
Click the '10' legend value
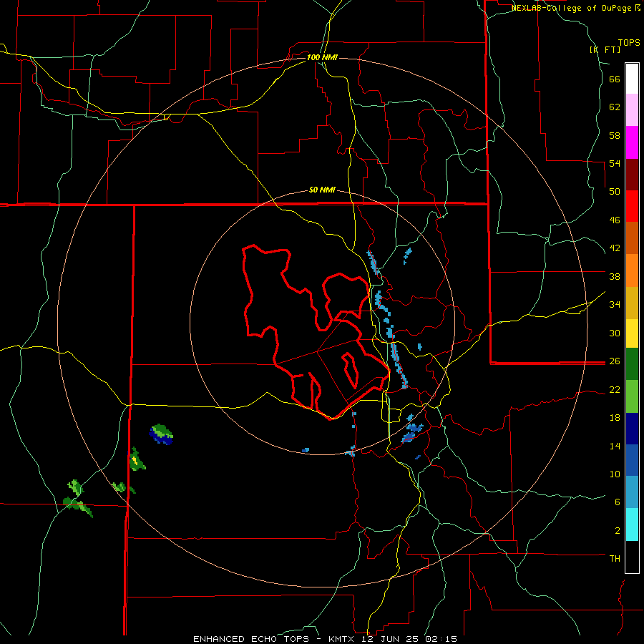point(615,474)
